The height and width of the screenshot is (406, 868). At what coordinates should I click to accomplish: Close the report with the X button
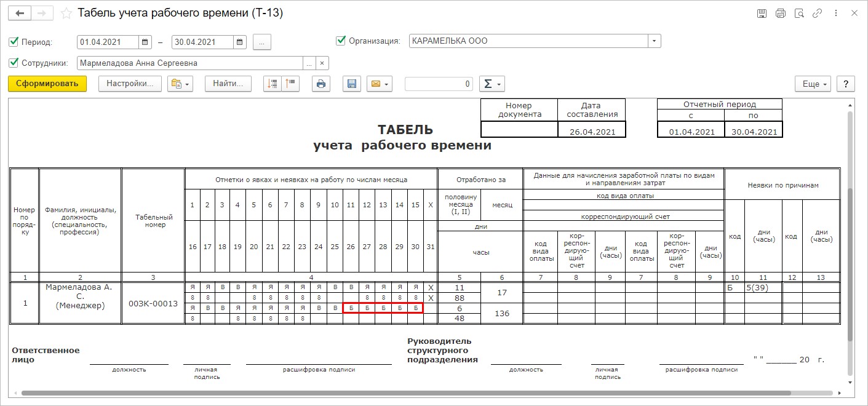coord(854,13)
